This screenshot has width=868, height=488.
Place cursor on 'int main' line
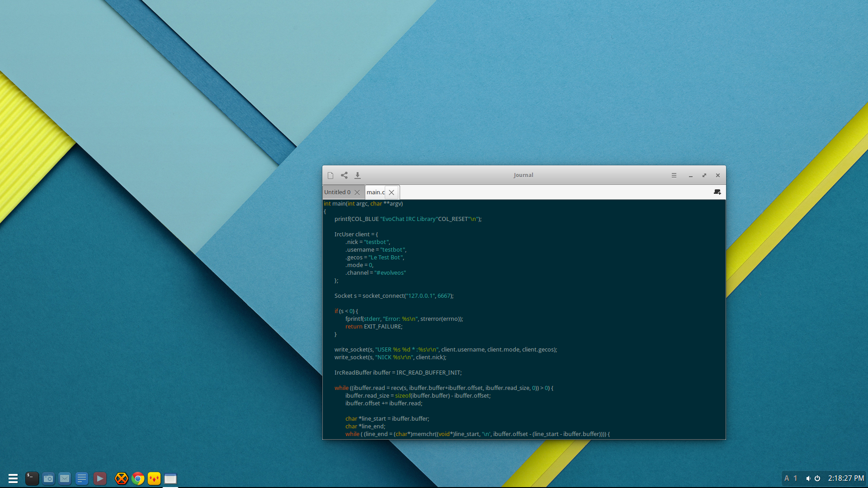click(363, 204)
